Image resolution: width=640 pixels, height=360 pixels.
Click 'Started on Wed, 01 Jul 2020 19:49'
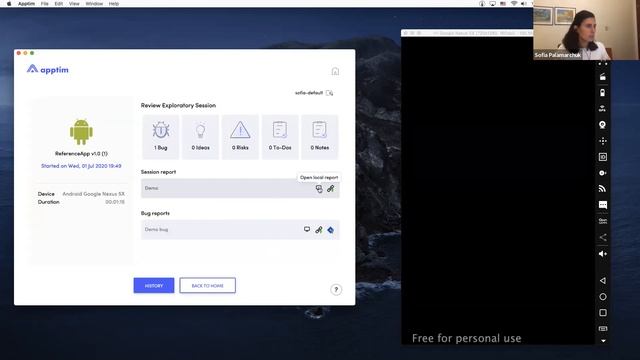pos(81,166)
